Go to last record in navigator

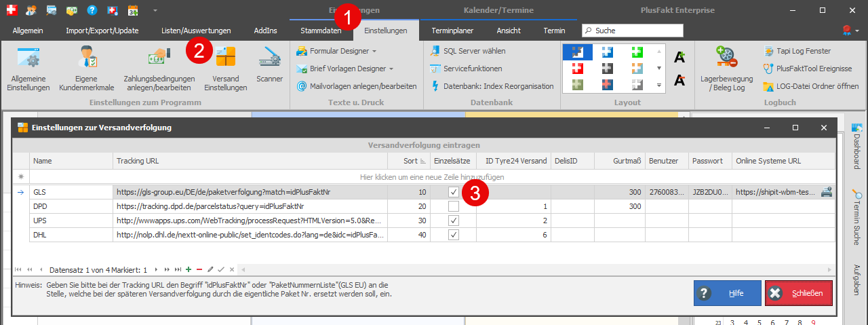[178, 269]
